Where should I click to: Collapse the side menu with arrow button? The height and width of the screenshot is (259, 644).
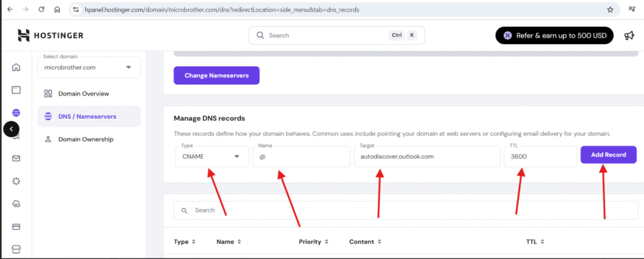11,129
